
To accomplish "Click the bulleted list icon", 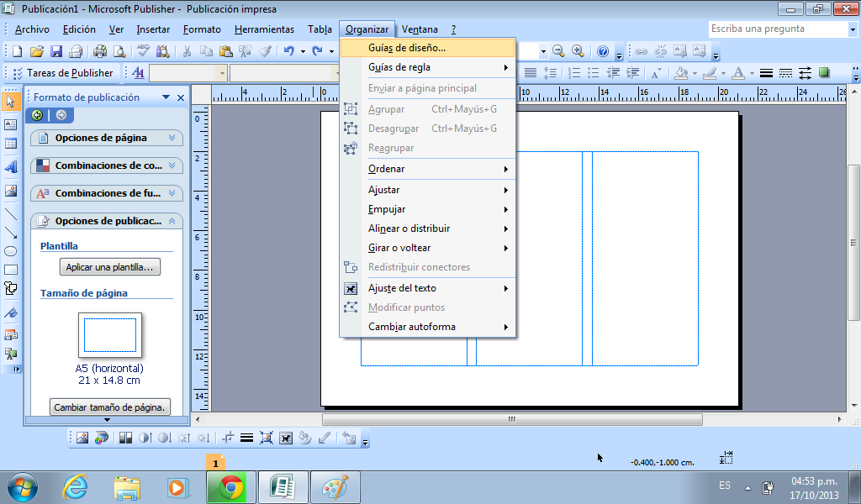I will [593, 73].
